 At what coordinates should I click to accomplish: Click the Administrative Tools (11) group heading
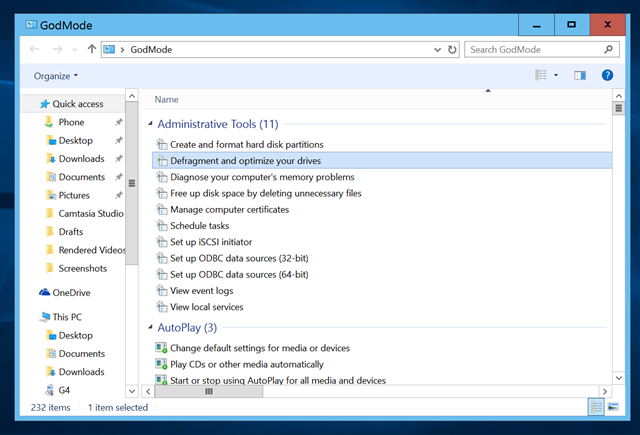[218, 124]
